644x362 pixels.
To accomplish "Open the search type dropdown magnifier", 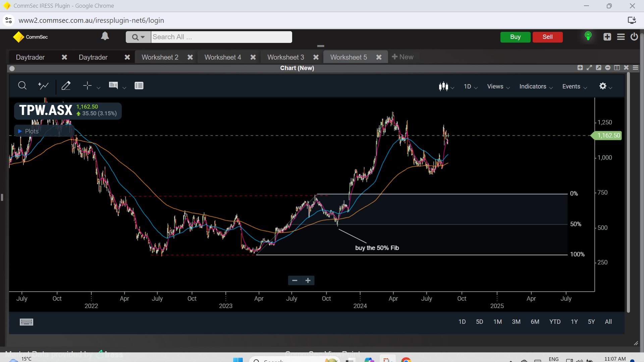I will pyautogui.click(x=138, y=37).
